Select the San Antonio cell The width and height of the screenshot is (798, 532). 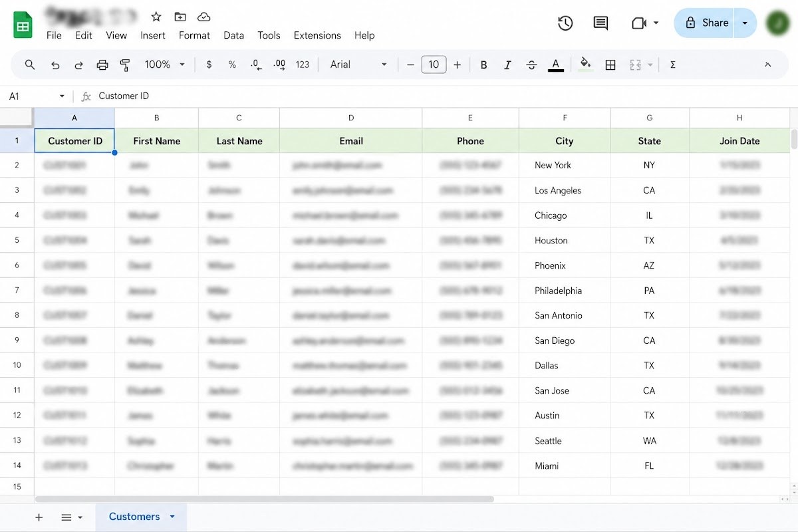coord(565,315)
